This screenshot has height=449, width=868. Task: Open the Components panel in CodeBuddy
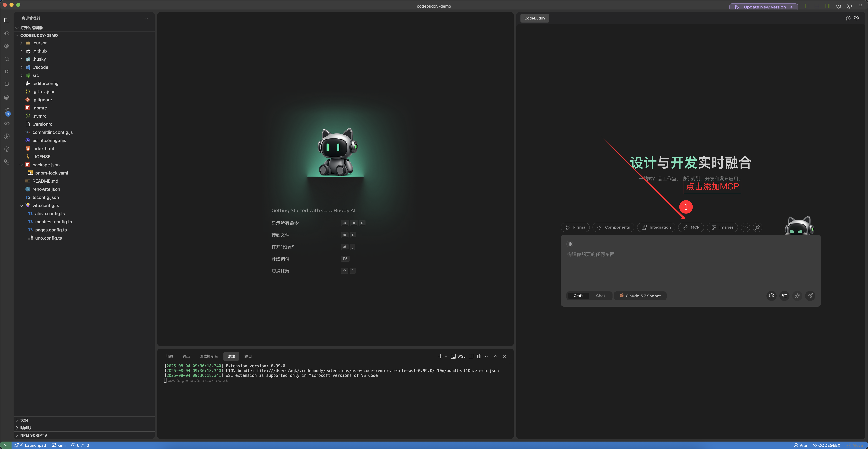[x=613, y=227]
